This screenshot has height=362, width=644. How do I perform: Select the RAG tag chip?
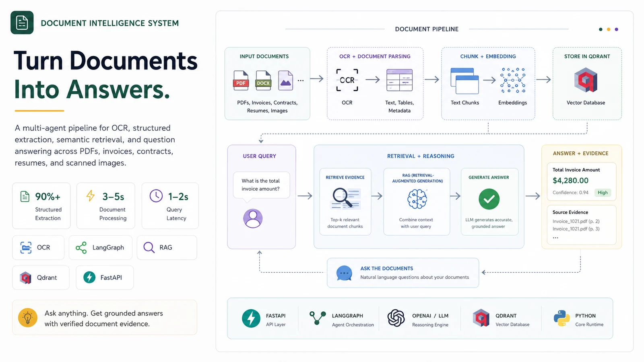pyautogui.click(x=167, y=247)
